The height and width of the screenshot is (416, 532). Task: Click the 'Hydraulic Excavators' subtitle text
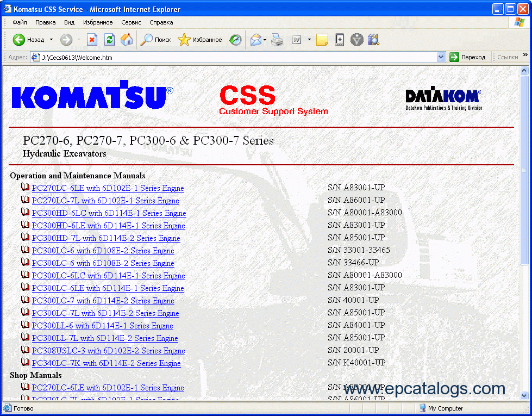(x=65, y=154)
